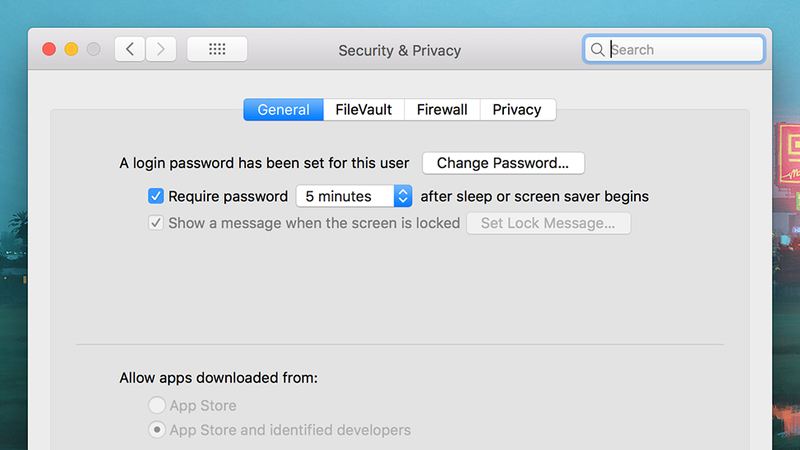Screen dimensions: 800x450
Task: Click the Set Lock Message... button
Action: [548, 223]
